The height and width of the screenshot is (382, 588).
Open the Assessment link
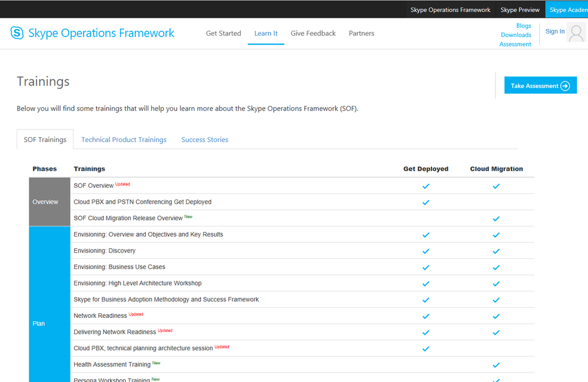tap(515, 44)
